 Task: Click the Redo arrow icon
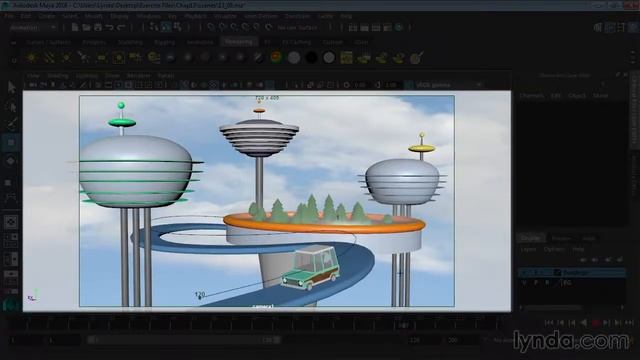click(121, 27)
